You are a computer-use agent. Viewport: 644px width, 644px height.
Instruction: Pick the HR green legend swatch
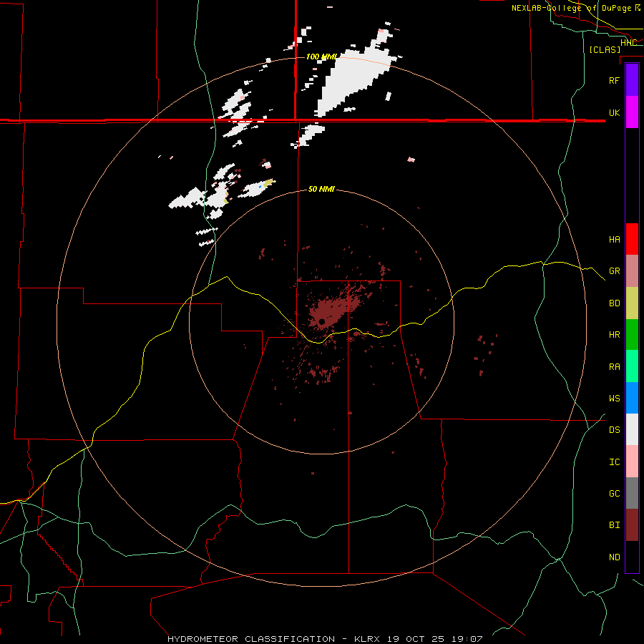632,335
